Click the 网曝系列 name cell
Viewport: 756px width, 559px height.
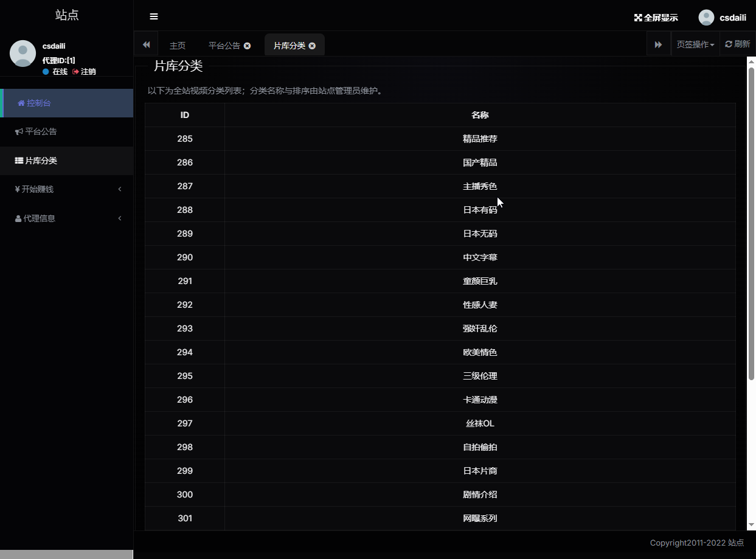tap(480, 518)
